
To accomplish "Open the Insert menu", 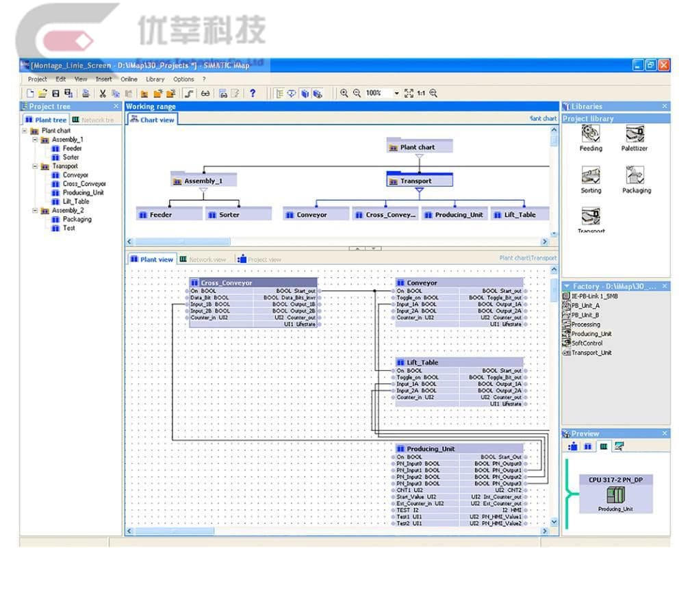I will [103, 79].
